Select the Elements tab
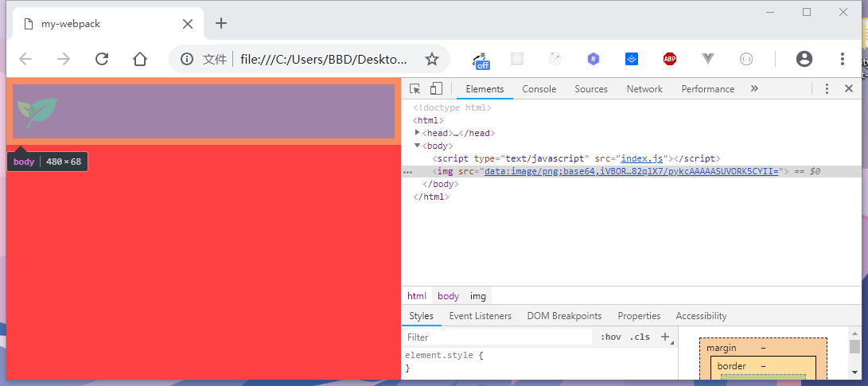The height and width of the screenshot is (386, 868). [x=485, y=89]
